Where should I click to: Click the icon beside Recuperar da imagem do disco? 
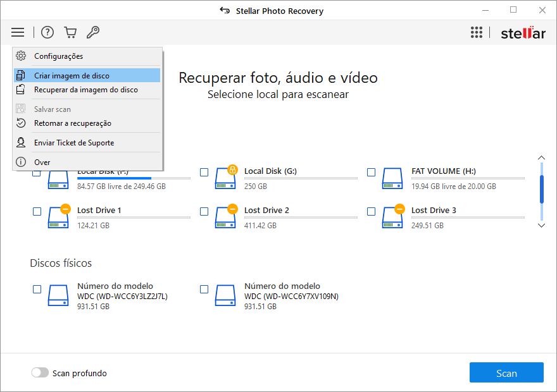click(x=21, y=89)
